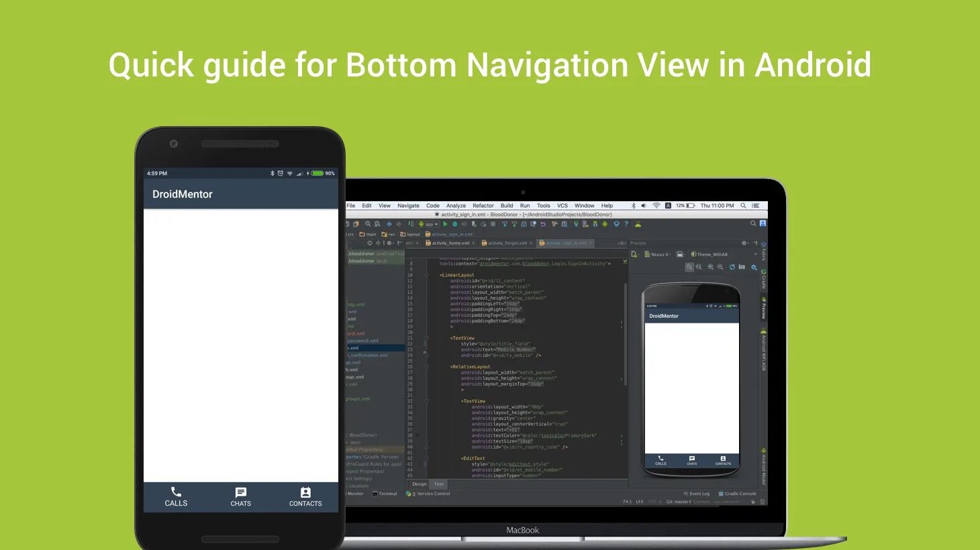This screenshot has height=550, width=980.
Task: Click the vertical scrollbar in code editor
Action: (626, 335)
